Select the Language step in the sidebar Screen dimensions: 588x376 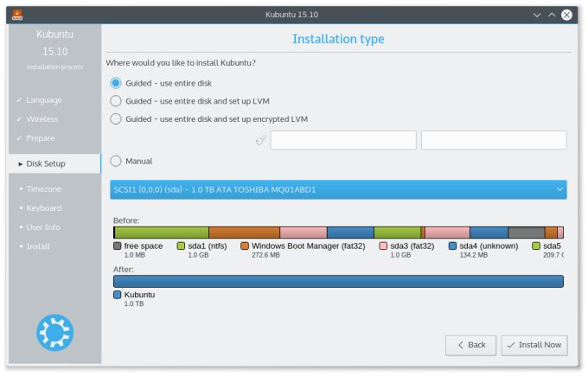44,100
